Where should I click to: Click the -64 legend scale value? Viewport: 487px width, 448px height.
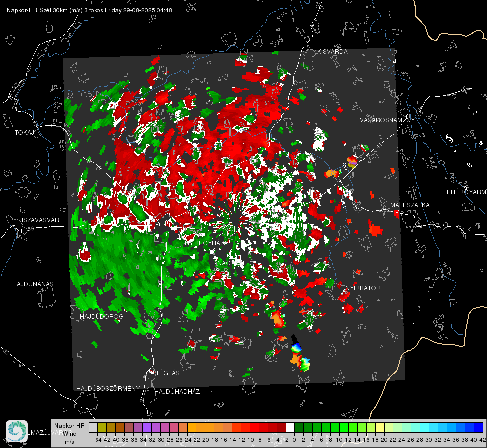click(x=97, y=440)
